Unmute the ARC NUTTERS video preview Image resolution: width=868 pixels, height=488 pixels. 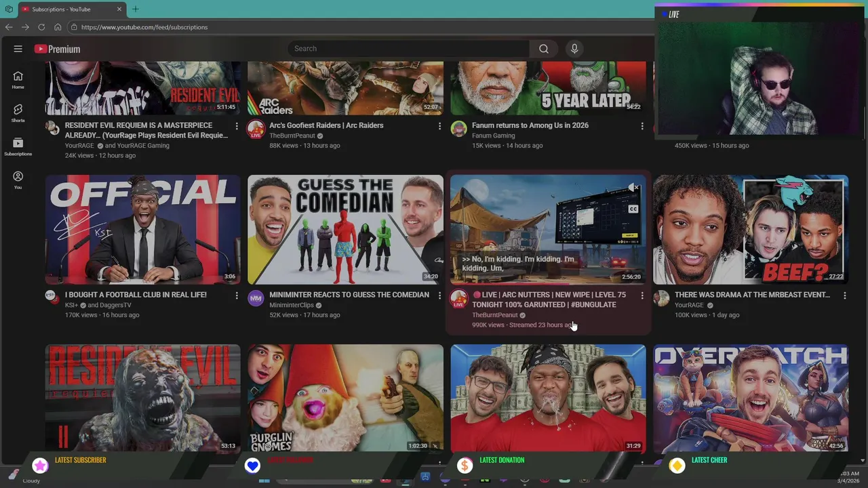tap(633, 188)
